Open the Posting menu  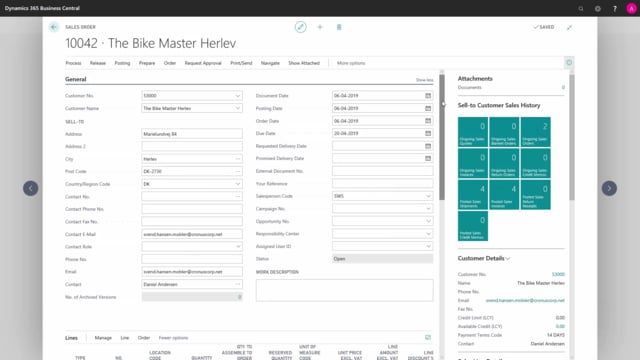point(122,63)
